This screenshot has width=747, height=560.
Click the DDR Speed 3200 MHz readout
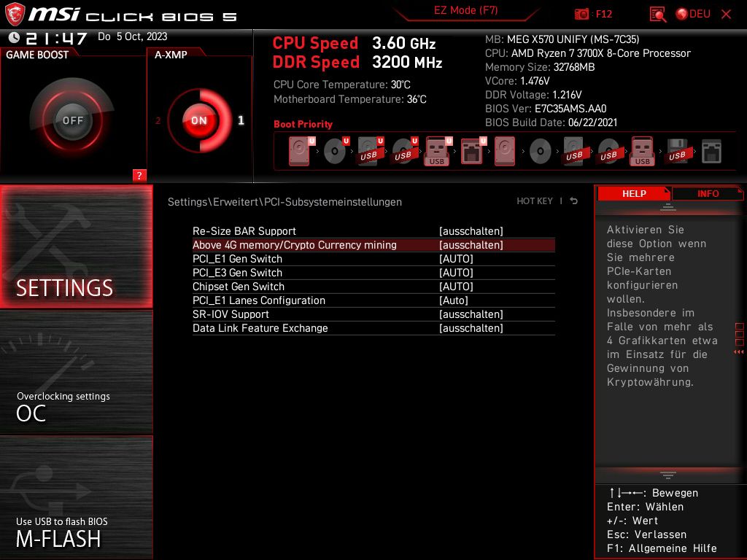[x=357, y=62]
